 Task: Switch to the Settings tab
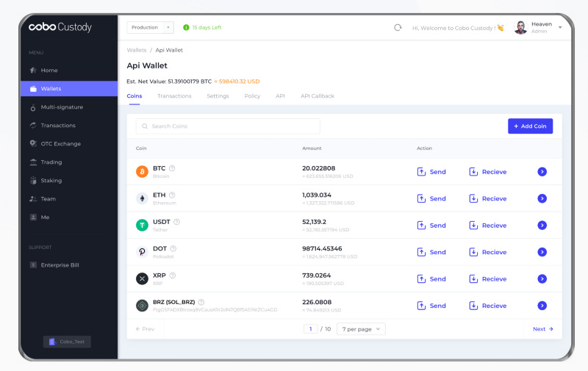click(218, 96)
